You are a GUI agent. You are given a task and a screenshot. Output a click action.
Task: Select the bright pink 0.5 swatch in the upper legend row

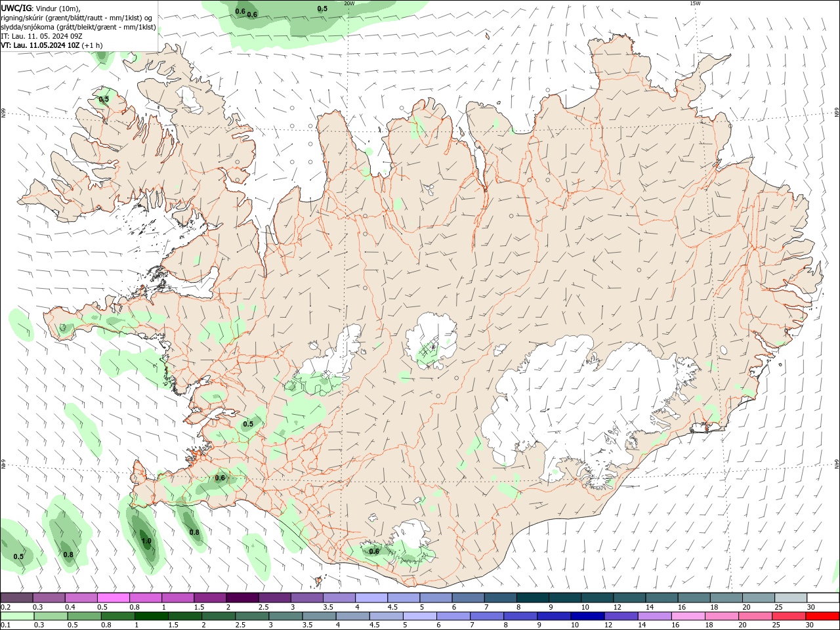[x=114, y=598]
